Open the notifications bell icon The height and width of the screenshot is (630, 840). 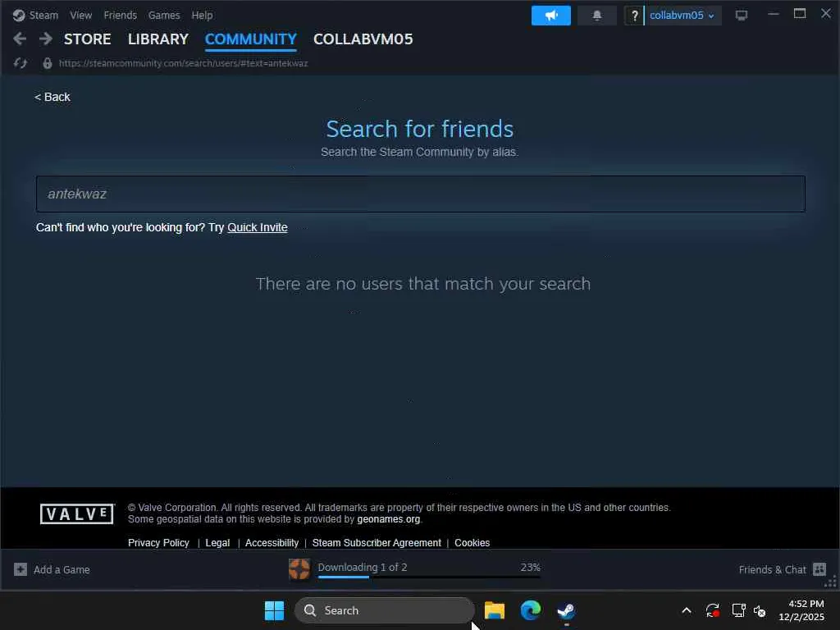tap(597, 15)
